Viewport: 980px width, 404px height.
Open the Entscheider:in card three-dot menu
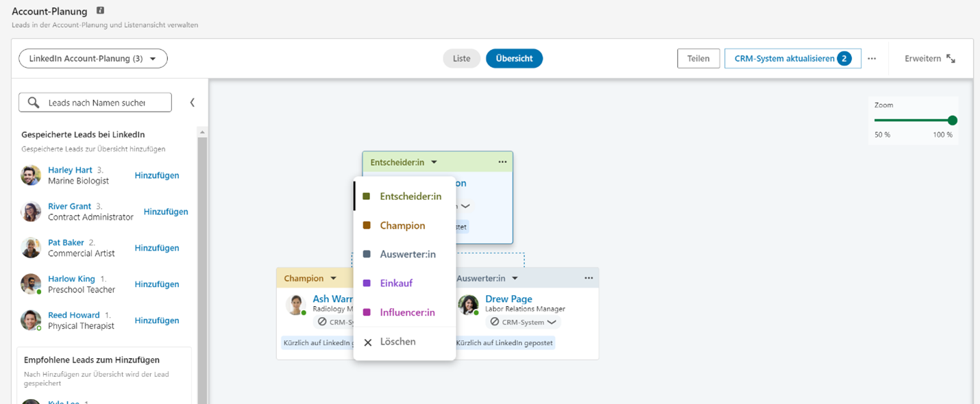pos(502,162)
